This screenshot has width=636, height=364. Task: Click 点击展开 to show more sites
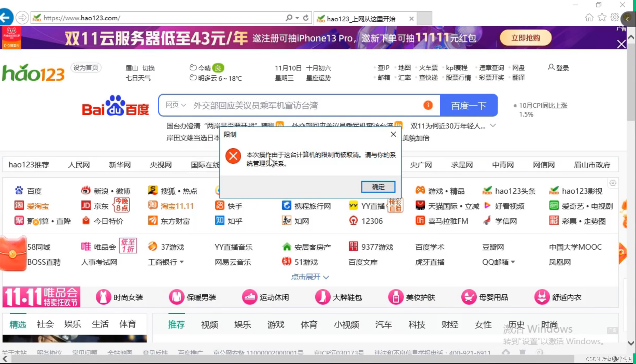310,277
